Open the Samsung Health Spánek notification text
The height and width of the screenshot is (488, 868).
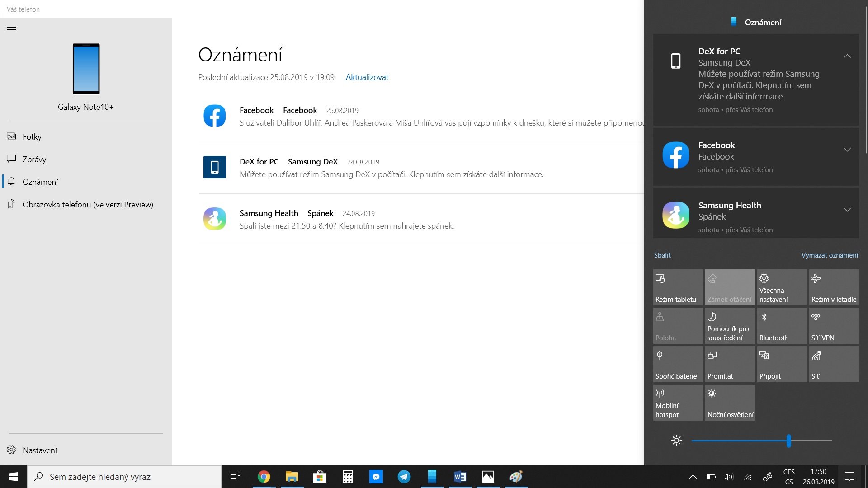(347, 226)
